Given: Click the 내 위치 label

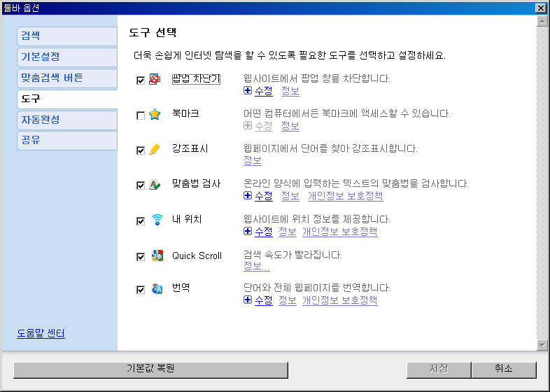Looking at the screenshot, I should [x=187, y=219].
